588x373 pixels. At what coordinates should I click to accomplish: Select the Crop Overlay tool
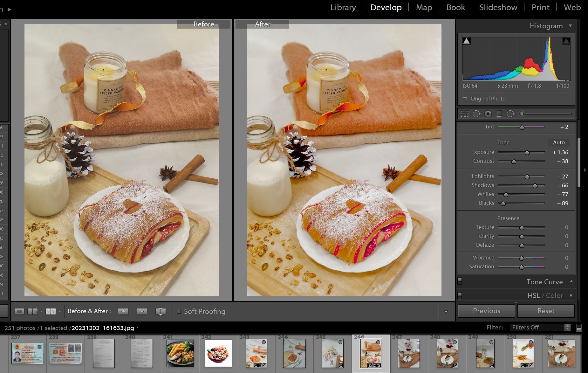click(465, 114)
